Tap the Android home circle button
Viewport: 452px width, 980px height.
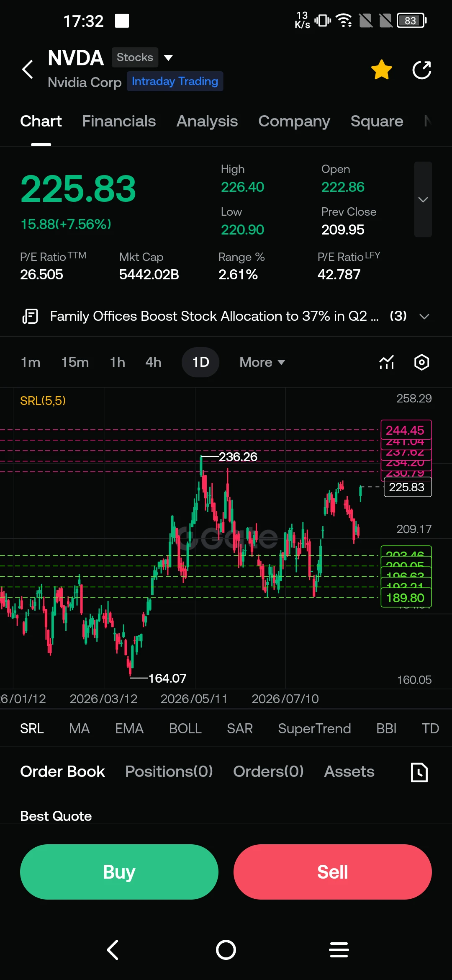pyautogui.click(x=226, y=950)
